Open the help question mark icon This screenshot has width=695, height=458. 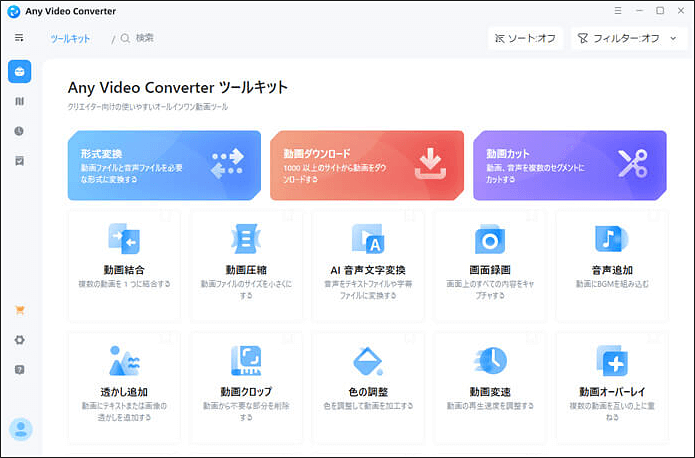(x=20, y=370)
